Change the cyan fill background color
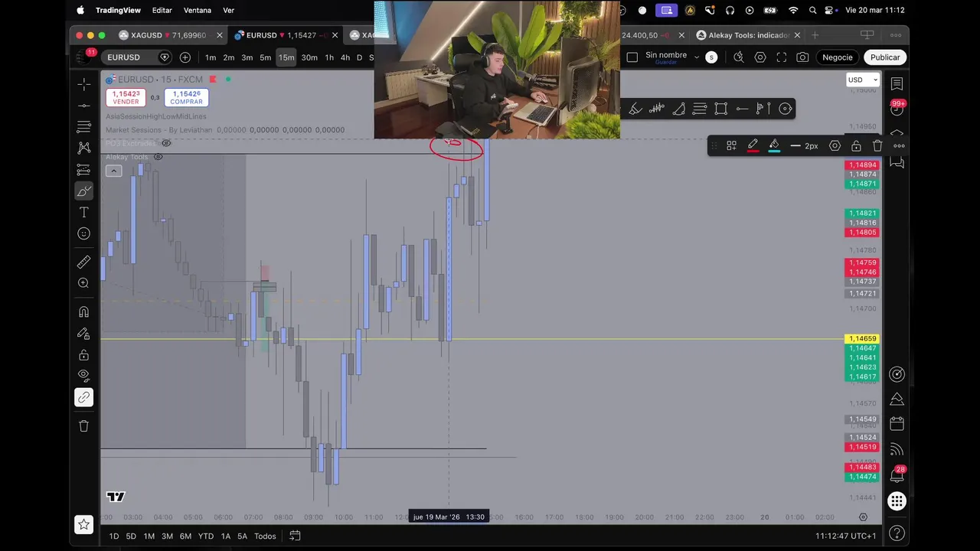980x551 pixels. pyautogui.click(x=774, y=145)
